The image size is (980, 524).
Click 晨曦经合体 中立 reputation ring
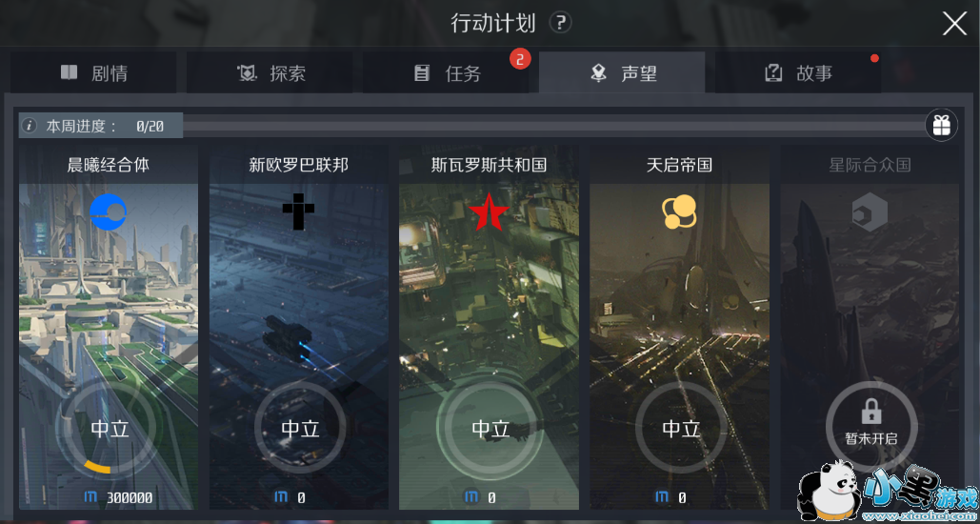pos(110,428)
